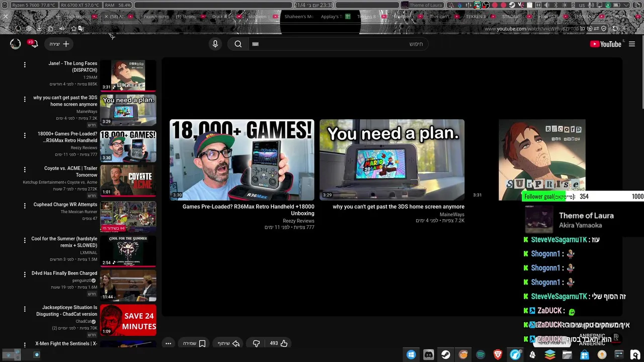Click channel name MaineWays under end-screen card

[x=452, y=215]
